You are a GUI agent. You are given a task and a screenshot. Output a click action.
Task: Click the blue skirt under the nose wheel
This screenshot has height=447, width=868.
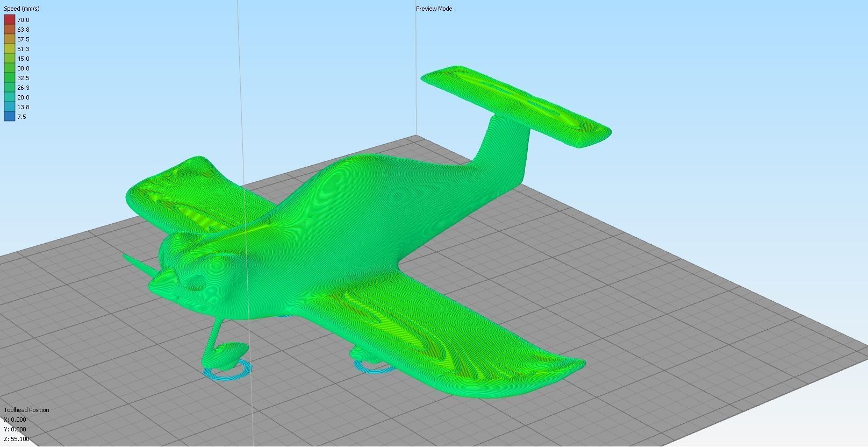pos(228,372)
